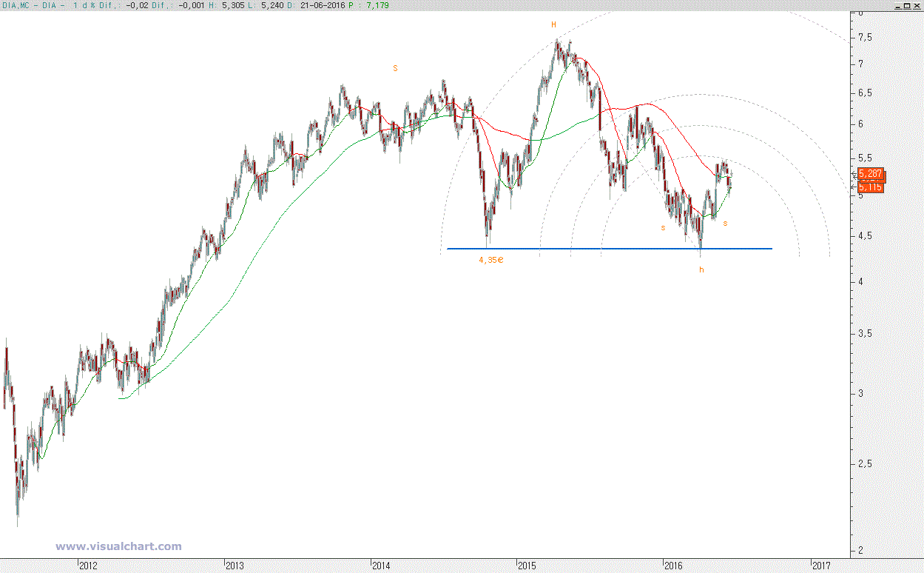This screenshot has width=924, height=573.
Task: Click the 2013 label on time axis
Action: (x=235, y=566)
